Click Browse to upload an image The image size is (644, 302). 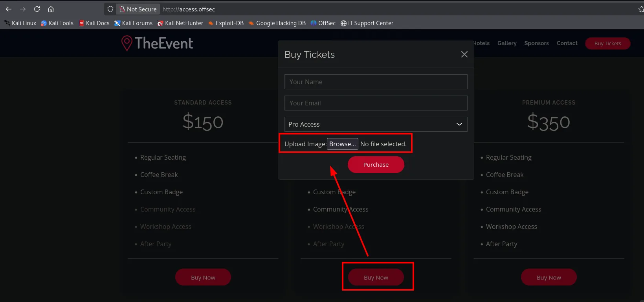pos(342,144)
